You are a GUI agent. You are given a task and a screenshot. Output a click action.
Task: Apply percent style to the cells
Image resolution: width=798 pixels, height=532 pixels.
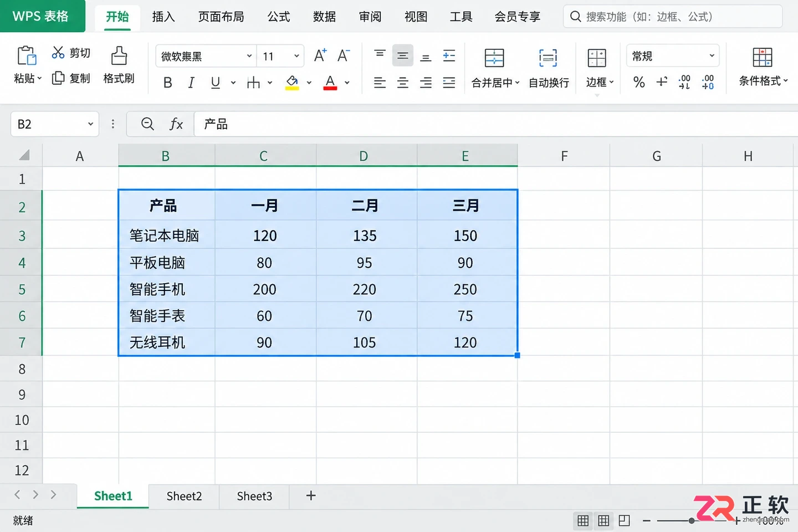click(x=639, y=82)
